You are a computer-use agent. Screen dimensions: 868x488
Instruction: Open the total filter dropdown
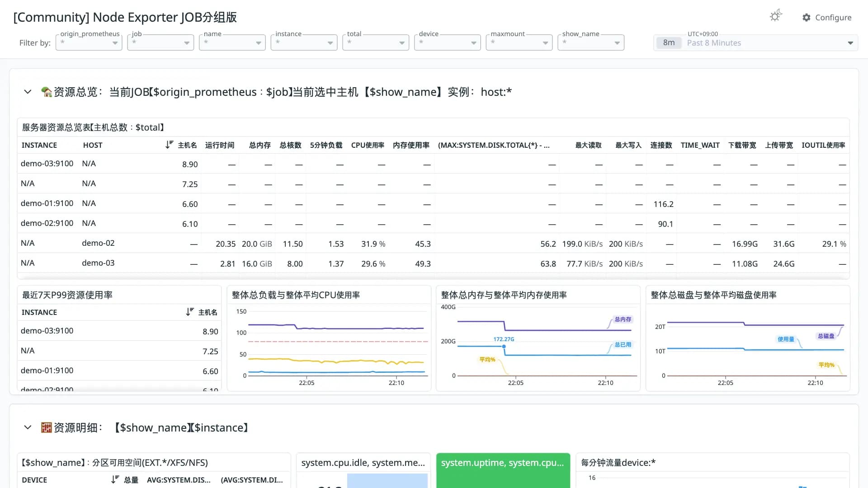pyautogui.click(x=376, y=42)
